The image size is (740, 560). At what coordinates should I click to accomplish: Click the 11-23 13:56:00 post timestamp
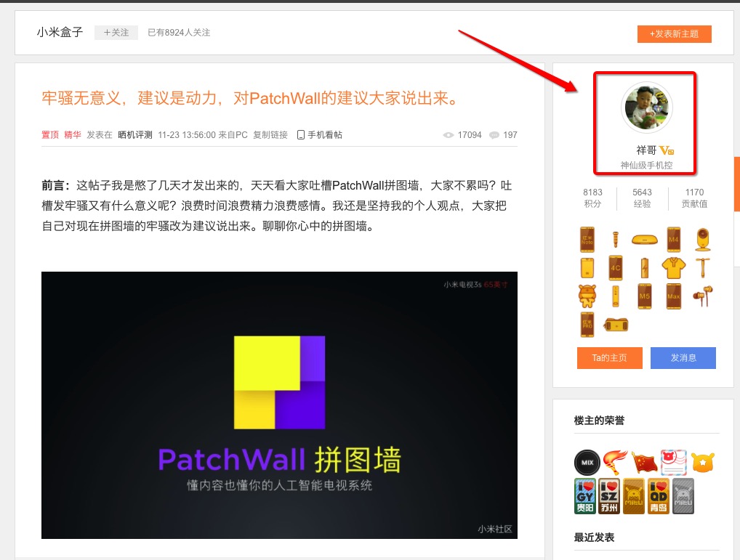(x=185, y=135)
